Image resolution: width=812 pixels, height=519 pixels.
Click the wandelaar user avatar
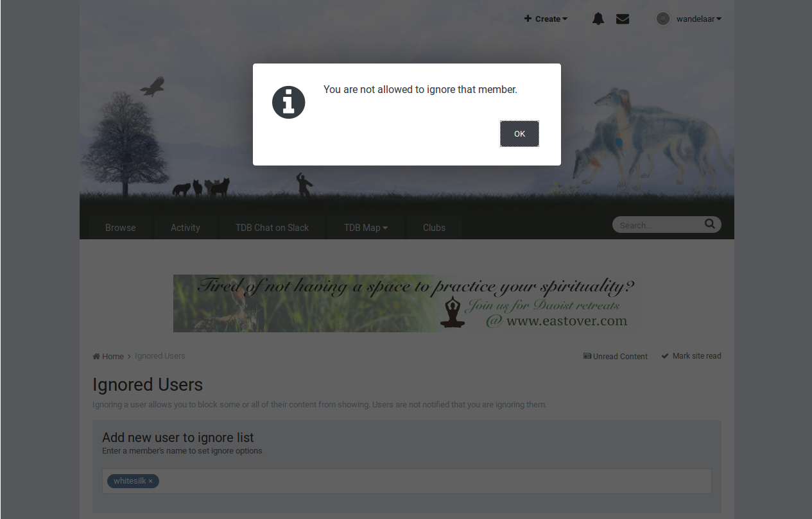(663, 19)
